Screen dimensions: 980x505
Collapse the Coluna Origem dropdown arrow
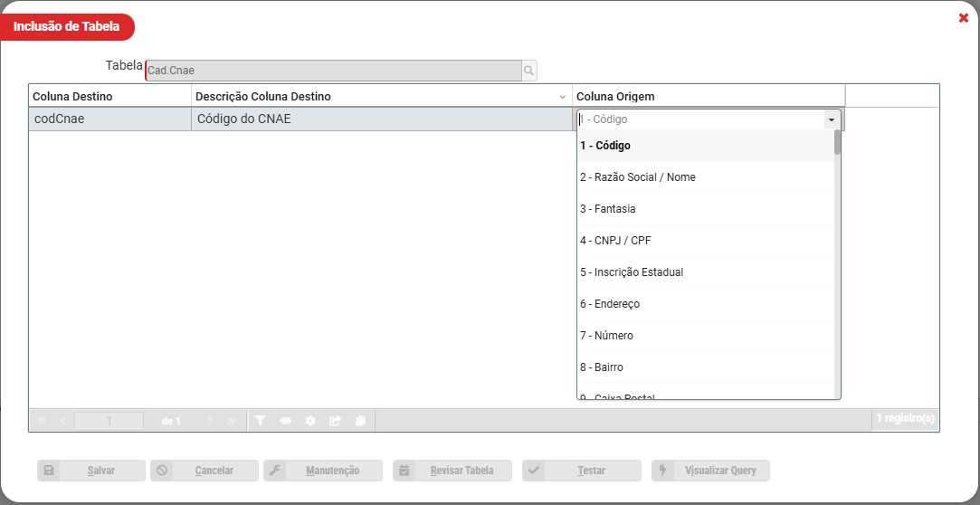tap(831, 119)
